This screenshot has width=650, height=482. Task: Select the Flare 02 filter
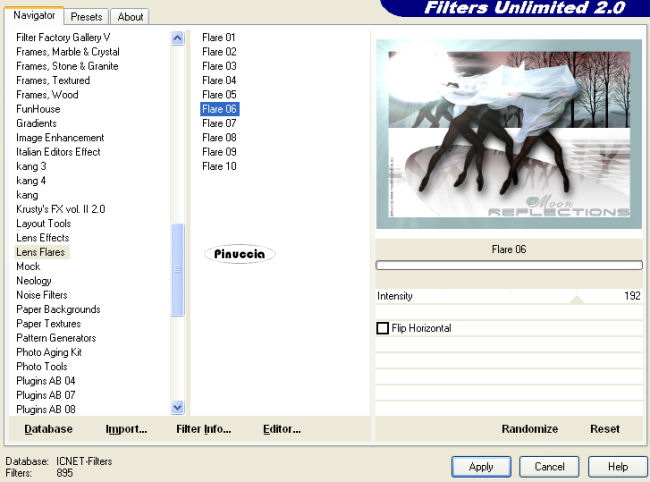(219, 52)
